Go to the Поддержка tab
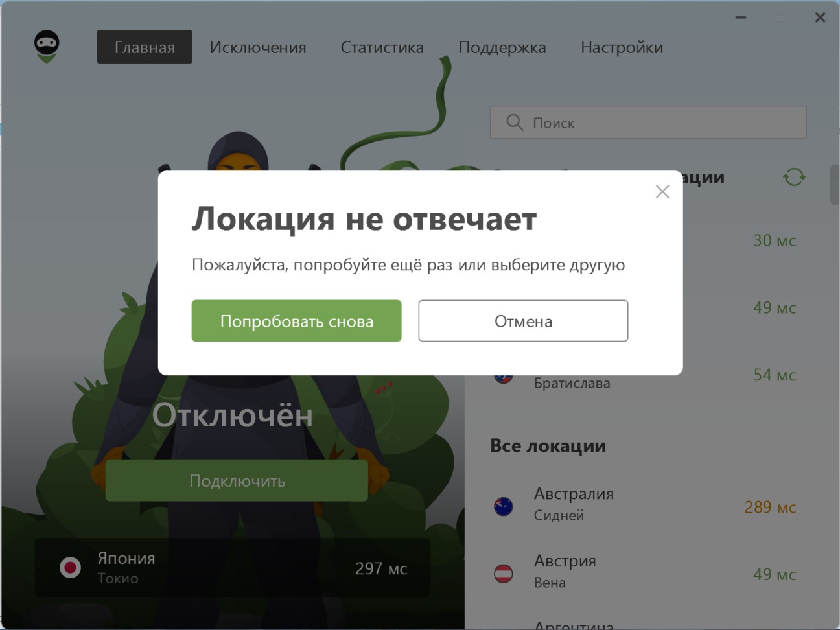The height and width of the screenshot is (630, 840). 502,47
